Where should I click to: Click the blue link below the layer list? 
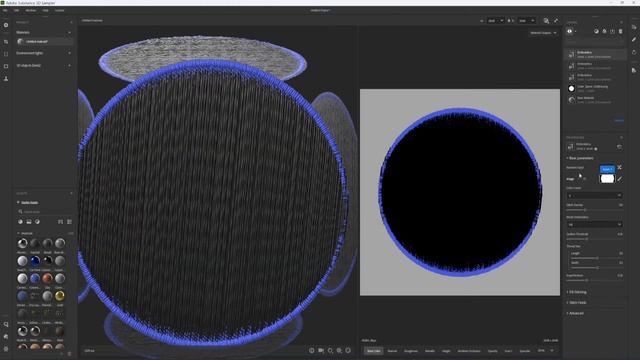point(619,120)
